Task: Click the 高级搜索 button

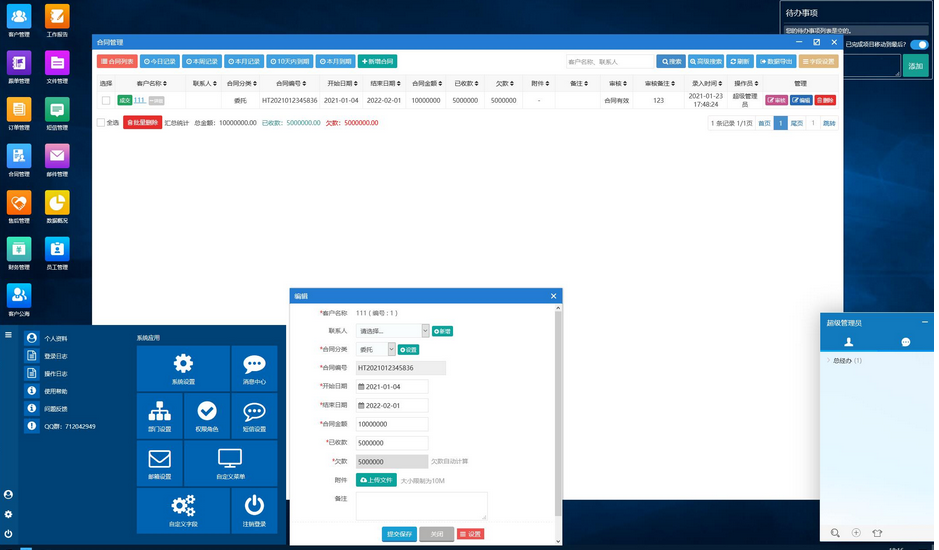Action: pyautogui.click(x=706, y=61)
